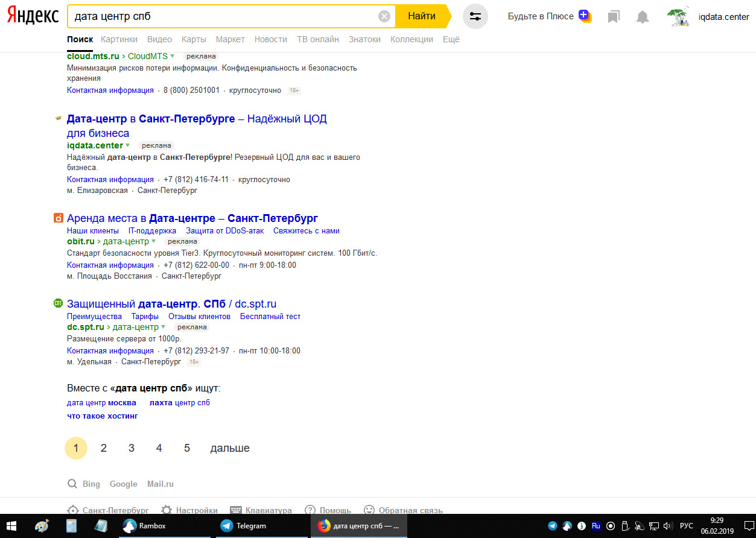Image resolution: width=756 pixels, height=538 pixels.
Task: Open the bookmarks/collections ribbon icon
Action: point(614,17)
